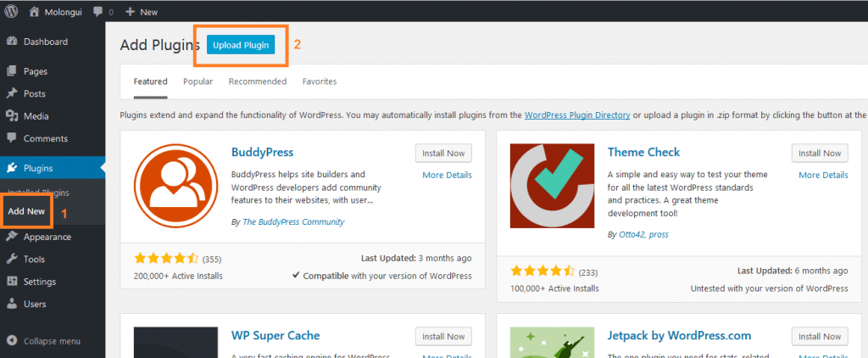Click the Collapse menu arrow icon
This screenshot has height=358, width=868.
(12, 341)
